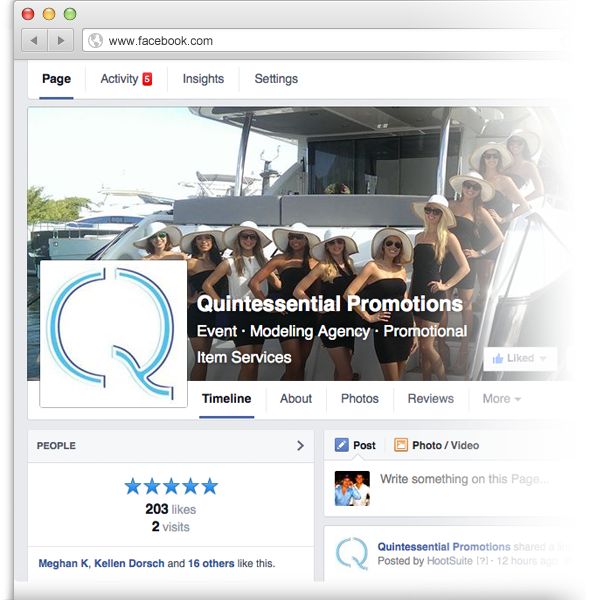The width and height of the screenshot is (600, 600).
Task: Click the green maximize window button
Action: 70,14
